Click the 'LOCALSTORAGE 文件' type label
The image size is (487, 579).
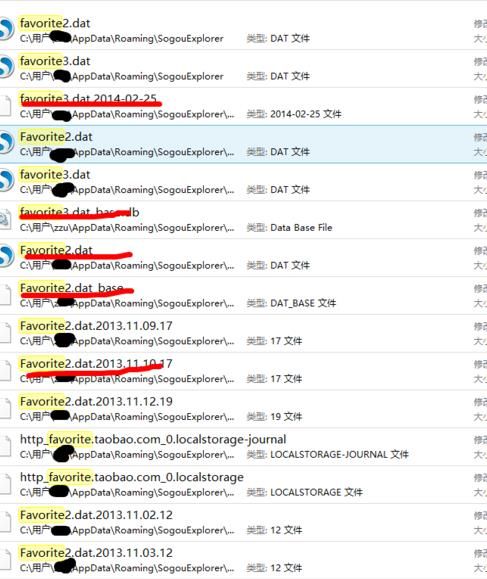click(316, 493)
